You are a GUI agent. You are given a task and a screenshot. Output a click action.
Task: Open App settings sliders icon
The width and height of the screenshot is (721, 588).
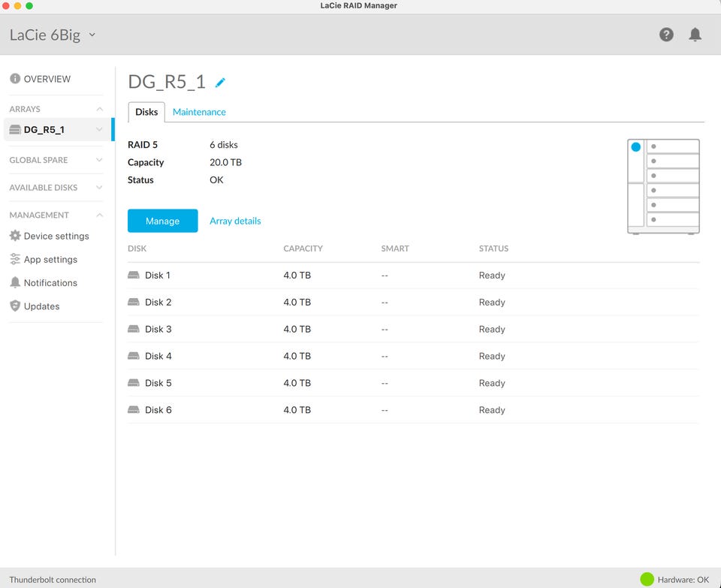coord(15,259)
